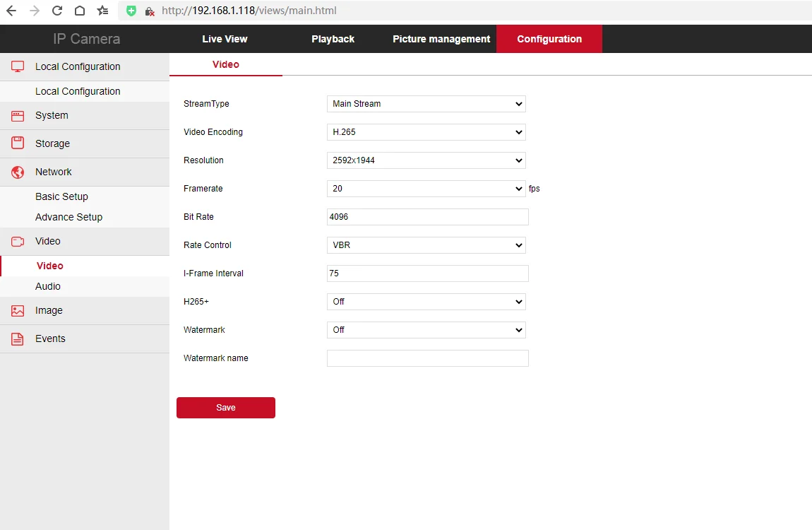Open the H265+ dropdown
The image size is (812, 530).
pos(426,302)
